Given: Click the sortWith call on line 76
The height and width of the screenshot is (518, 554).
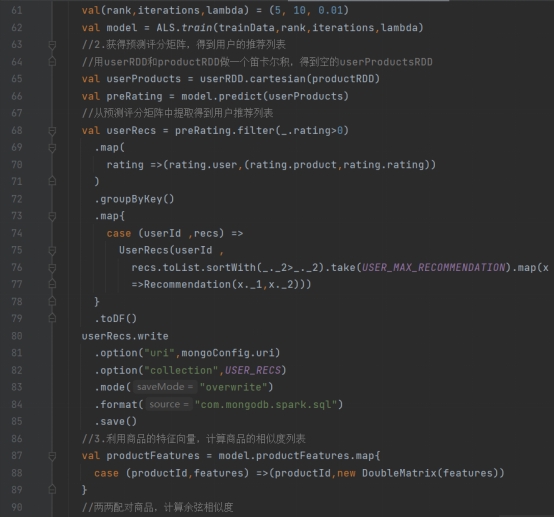Looking at the screenshot, I should [x=230, y=267].
